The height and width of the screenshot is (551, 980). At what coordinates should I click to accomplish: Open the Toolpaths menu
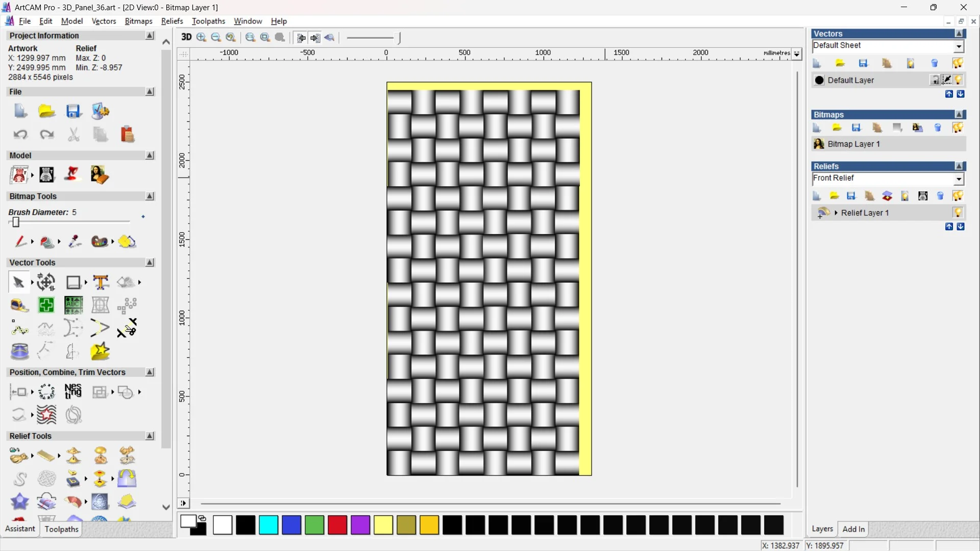pos(208,21)
